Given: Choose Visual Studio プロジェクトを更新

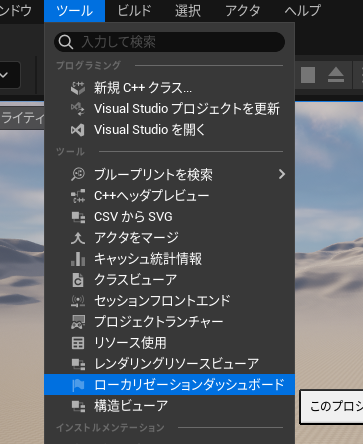Looking at the screenshot, I should 169,109.
